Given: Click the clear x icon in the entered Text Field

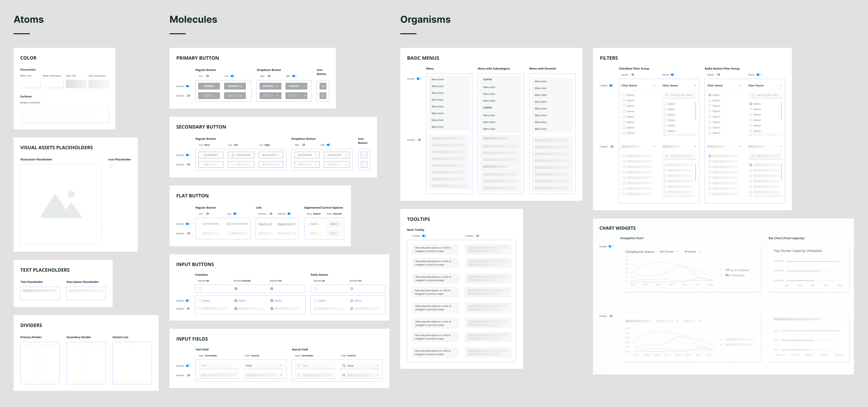Looking at the screenshot, I should point(280,365).
